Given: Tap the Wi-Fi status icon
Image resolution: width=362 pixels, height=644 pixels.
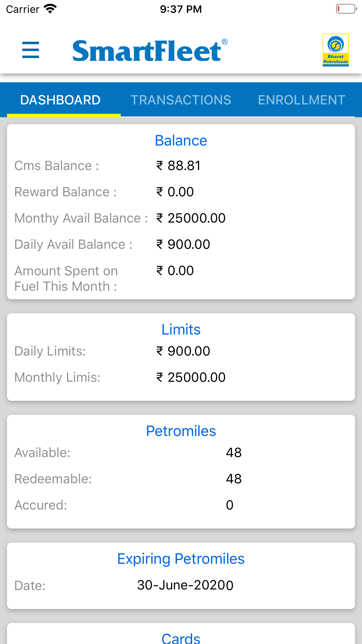Looking at the screenshot, I should [x=50, y=9].
